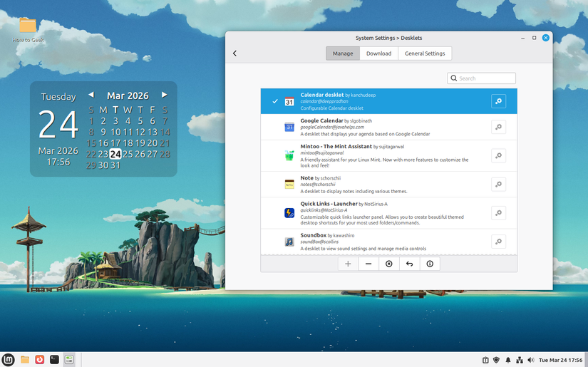Viewport: 588px width, 367px height.
Task: Click the info about button
Action: coord(430,264)
